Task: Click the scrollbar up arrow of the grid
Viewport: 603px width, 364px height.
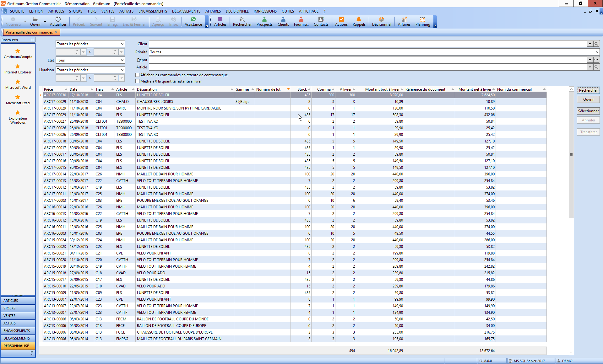Action: [571, 90]
